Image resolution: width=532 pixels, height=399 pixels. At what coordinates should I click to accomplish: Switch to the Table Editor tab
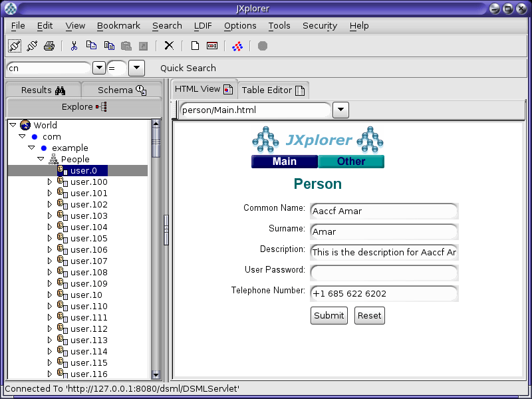pyautogui.click(x=273, y=90)
